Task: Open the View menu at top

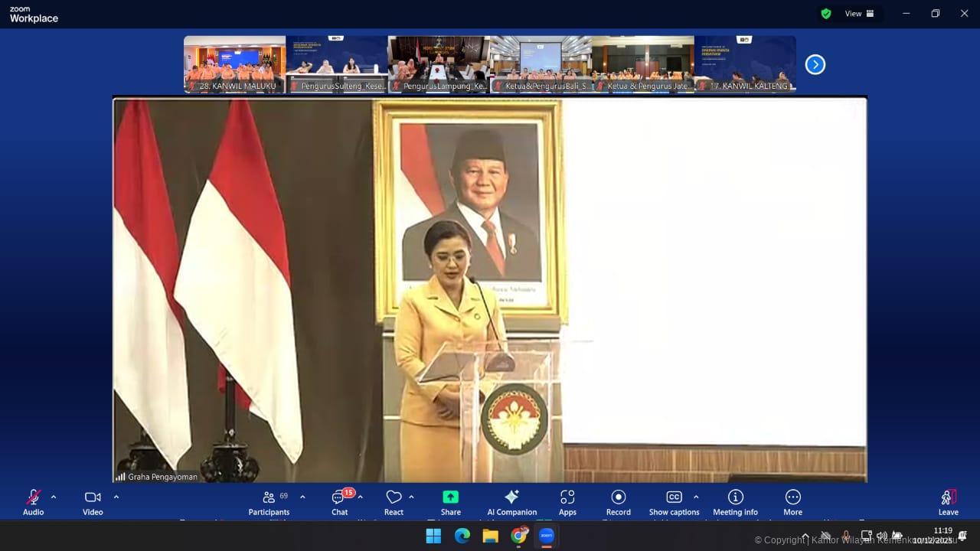Action: [858, 14]
